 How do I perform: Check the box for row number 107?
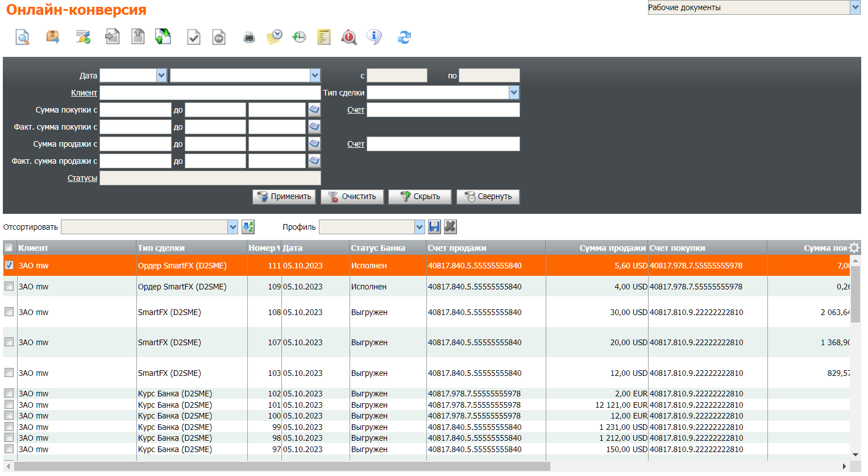point(9,342)
